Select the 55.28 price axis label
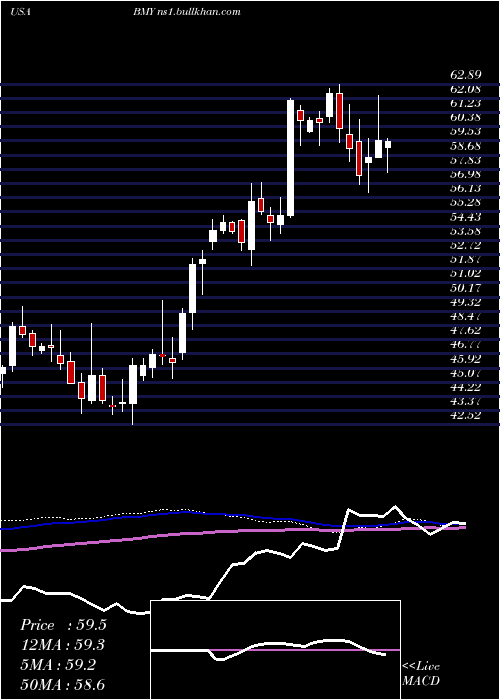Viewport: 500px width, 700px height. pyautogui.click(x=465, y=202)
